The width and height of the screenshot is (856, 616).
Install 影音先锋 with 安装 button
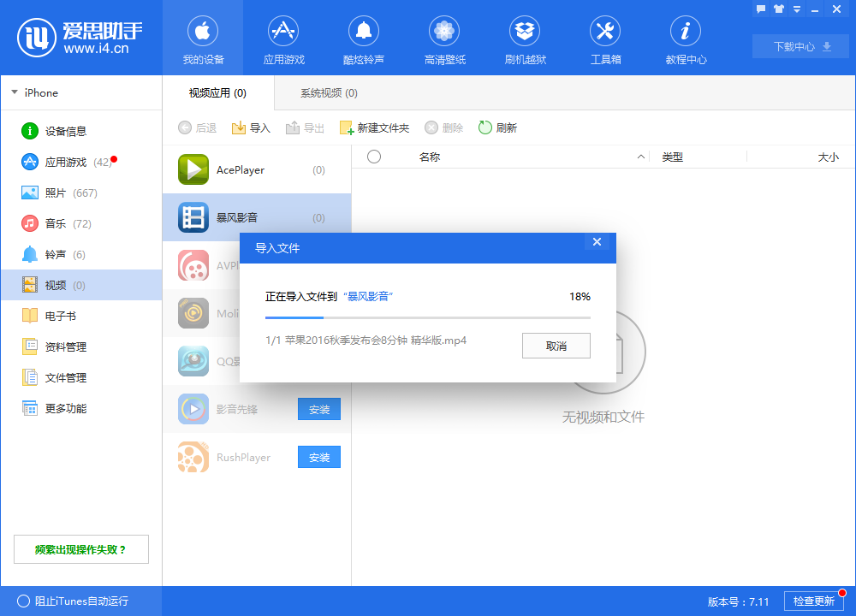tap(319, 409)
